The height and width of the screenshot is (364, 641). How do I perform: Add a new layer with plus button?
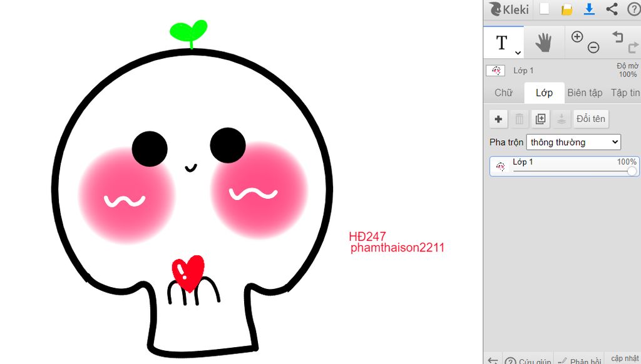click(498, 119)
